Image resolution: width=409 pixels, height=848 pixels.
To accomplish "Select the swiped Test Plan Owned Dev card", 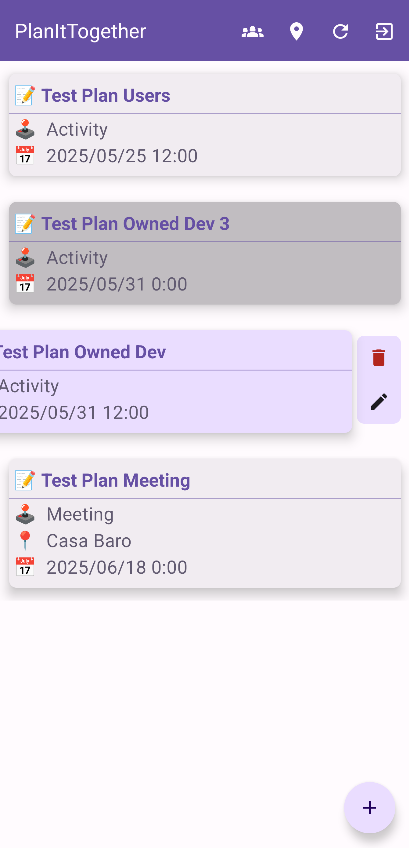I will coord(174,381).
